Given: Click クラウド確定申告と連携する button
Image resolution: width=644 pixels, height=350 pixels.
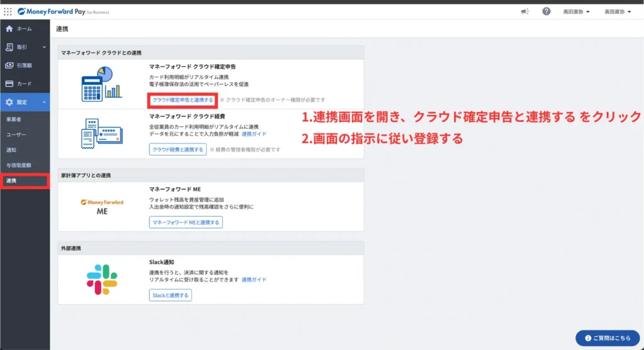Looking at the screenshot, I should (x=182, y=100).
